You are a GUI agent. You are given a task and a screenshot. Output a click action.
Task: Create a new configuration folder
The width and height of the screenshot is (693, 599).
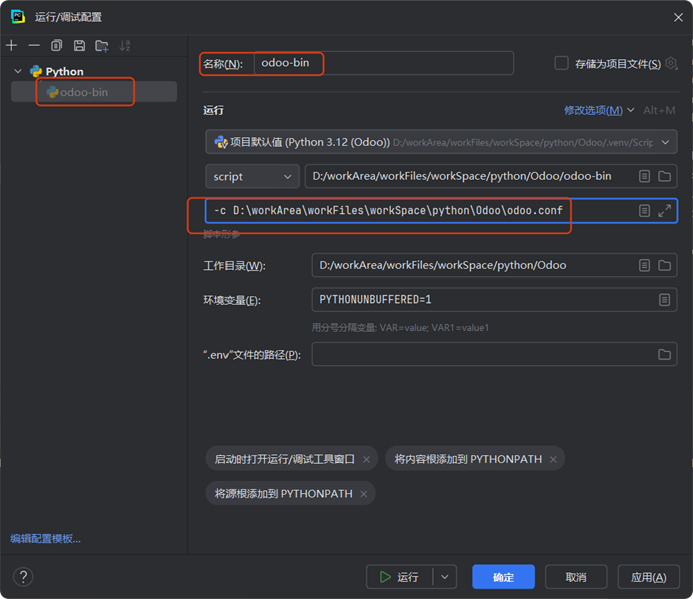point(102,45)
